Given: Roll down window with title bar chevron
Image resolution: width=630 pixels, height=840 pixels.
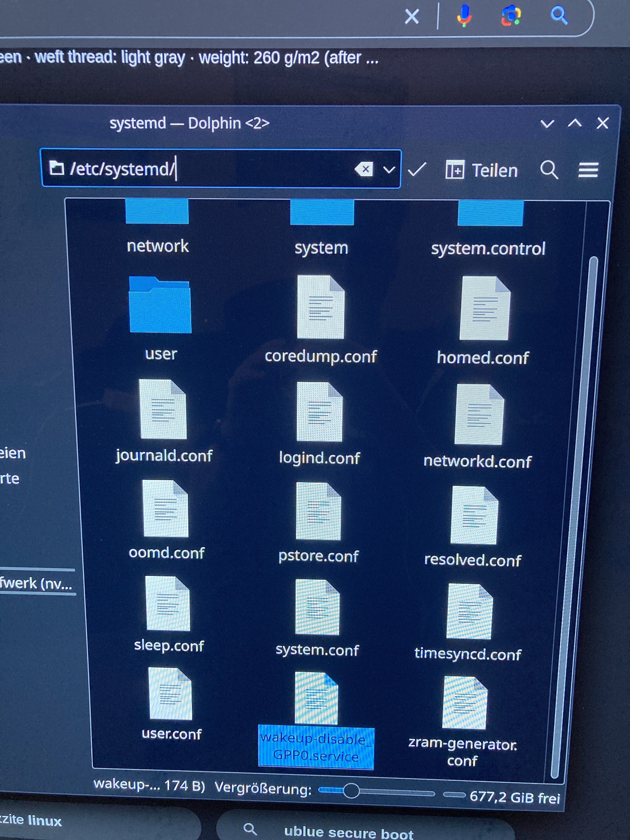Looking at the screenshot, I should (x=547, y=123).
